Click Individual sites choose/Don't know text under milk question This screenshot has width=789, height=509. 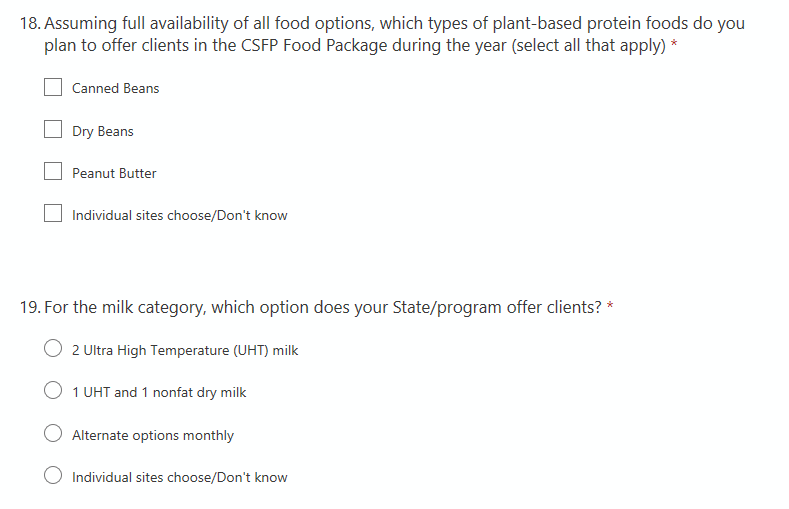point(179,477)
